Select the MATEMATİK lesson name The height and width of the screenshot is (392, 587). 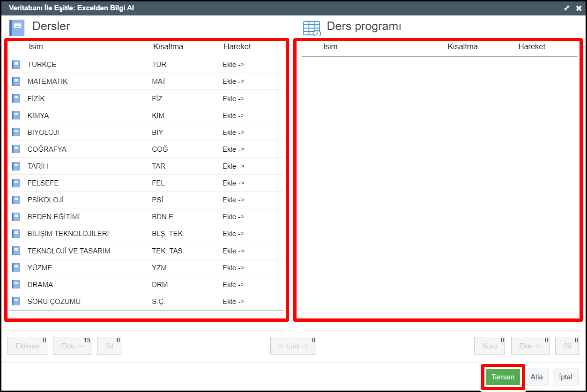point(48,81)
